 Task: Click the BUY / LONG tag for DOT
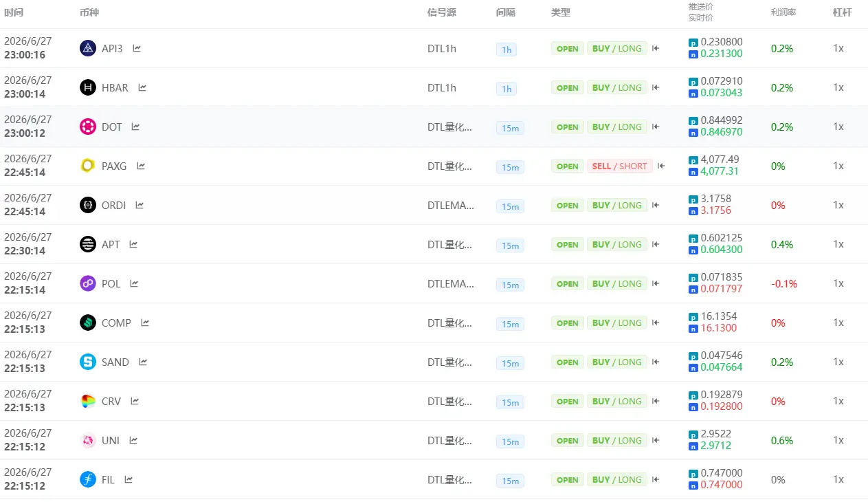click(x=617, y=127)
